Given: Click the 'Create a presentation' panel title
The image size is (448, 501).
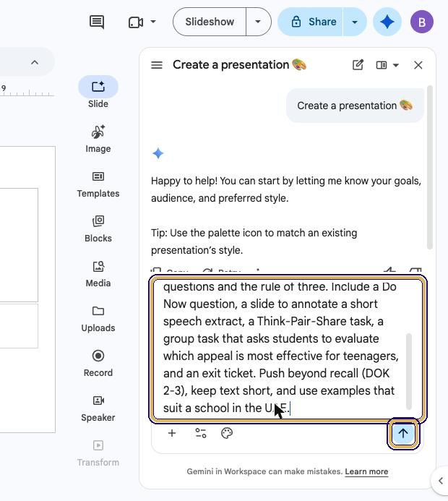Looking at the screenshot, I should coord(239,65).
